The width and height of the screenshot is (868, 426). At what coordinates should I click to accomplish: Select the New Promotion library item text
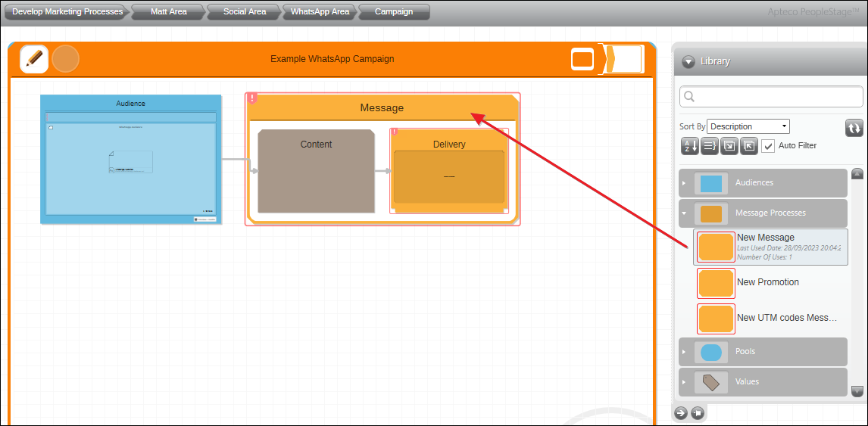[x=768, y=282]
